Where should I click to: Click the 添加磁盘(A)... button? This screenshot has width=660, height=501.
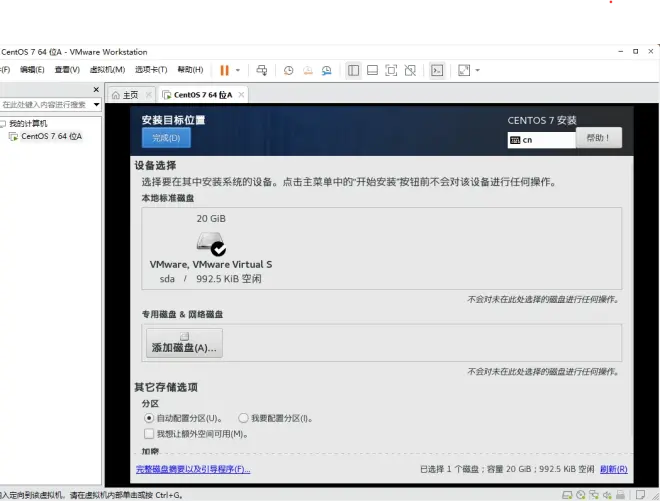[x=184, y=343]
